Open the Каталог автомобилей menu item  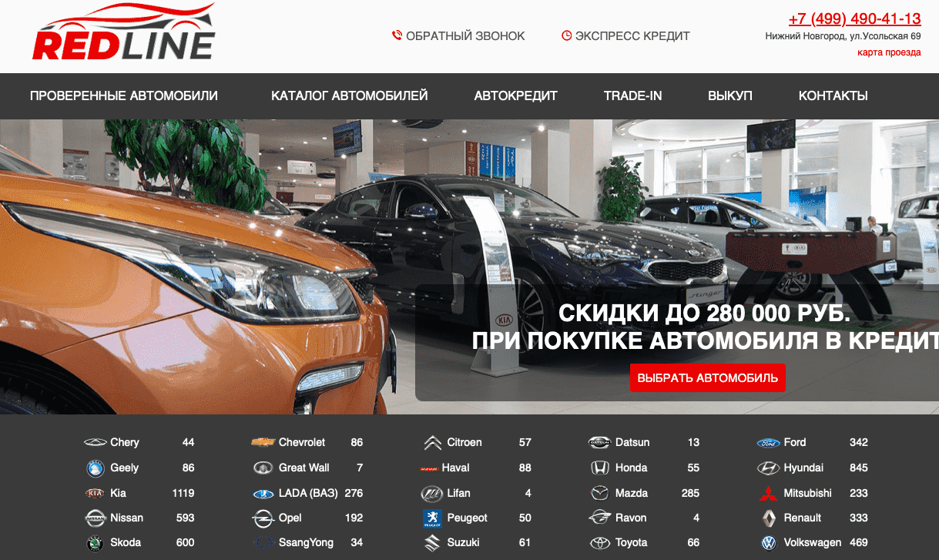tap(349, 96)
